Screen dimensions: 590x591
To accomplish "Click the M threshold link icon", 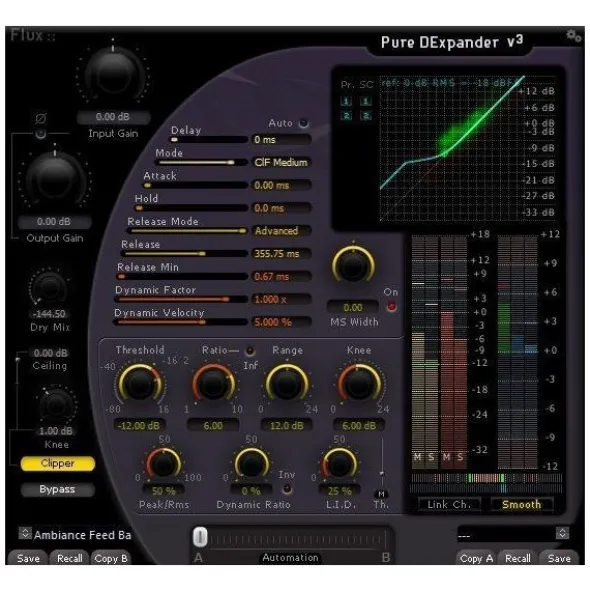I will click(x=381, y=494).
